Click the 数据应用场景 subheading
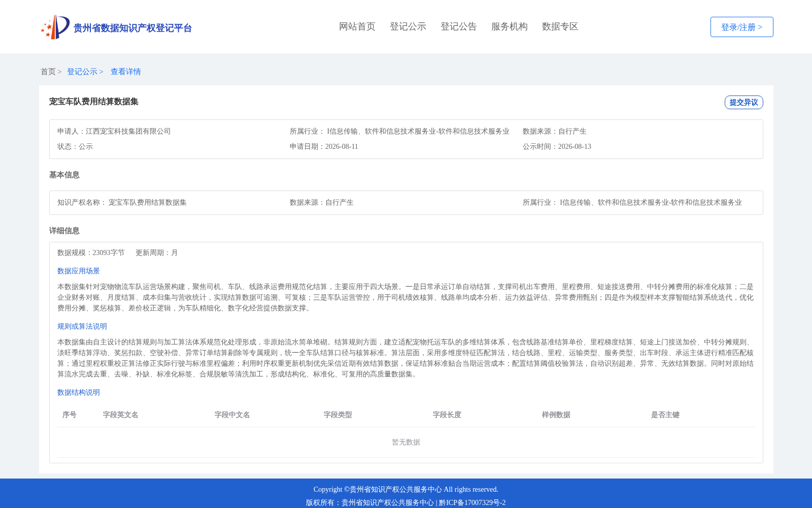The image size is (812, 508). coord(79,271)
